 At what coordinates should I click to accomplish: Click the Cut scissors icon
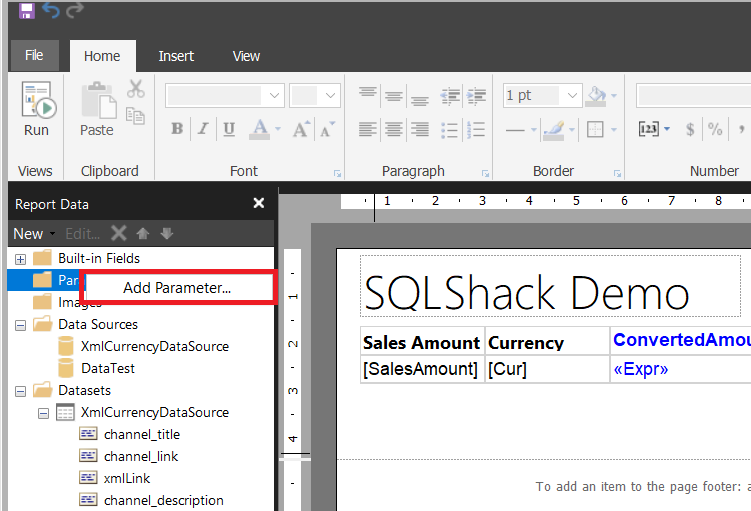pos(136,89)
